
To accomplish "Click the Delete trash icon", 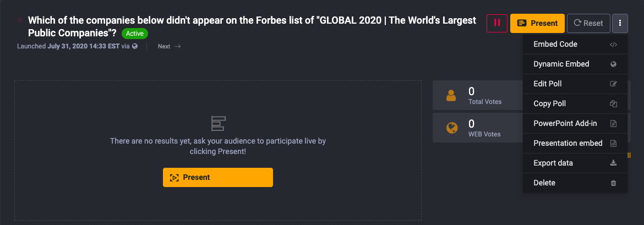I will 613,183.
